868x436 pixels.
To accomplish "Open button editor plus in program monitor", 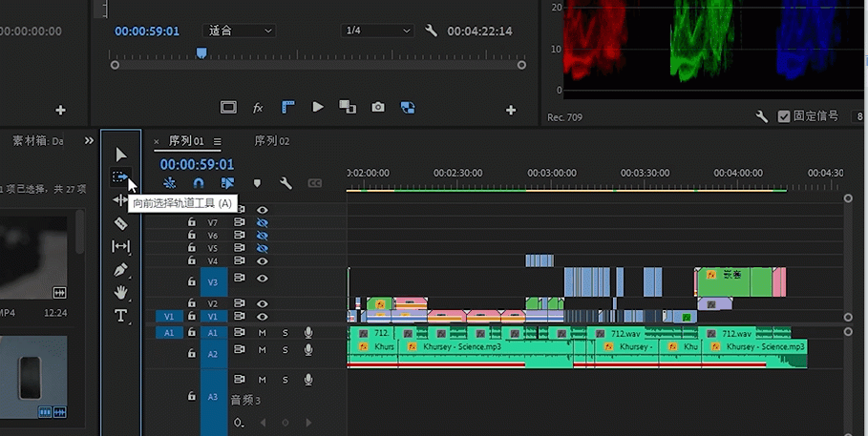I will (511, 111).
